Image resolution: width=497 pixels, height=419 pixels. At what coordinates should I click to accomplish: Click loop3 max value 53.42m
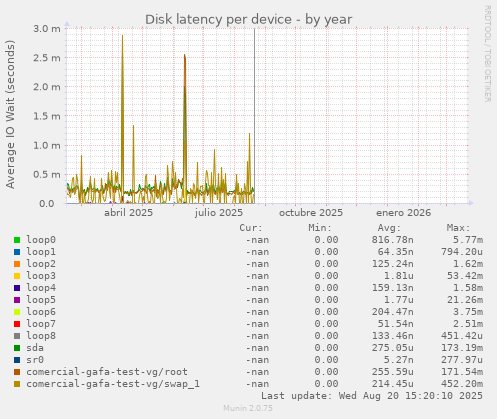pos(465,276)
